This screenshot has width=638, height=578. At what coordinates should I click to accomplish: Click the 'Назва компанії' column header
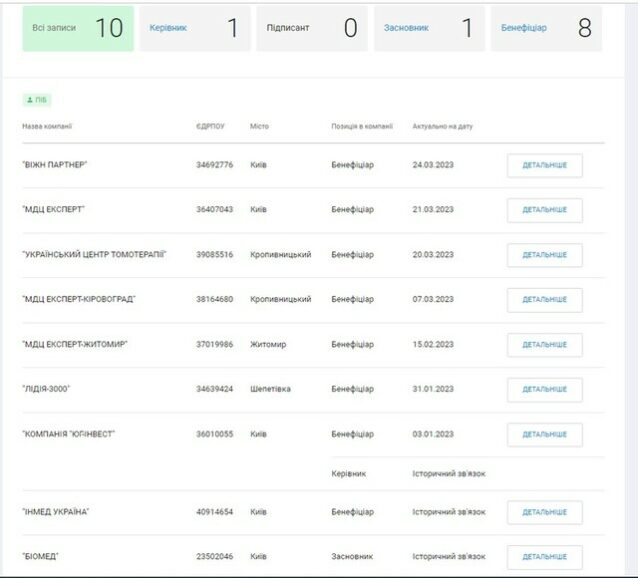[x=47, y=126]
